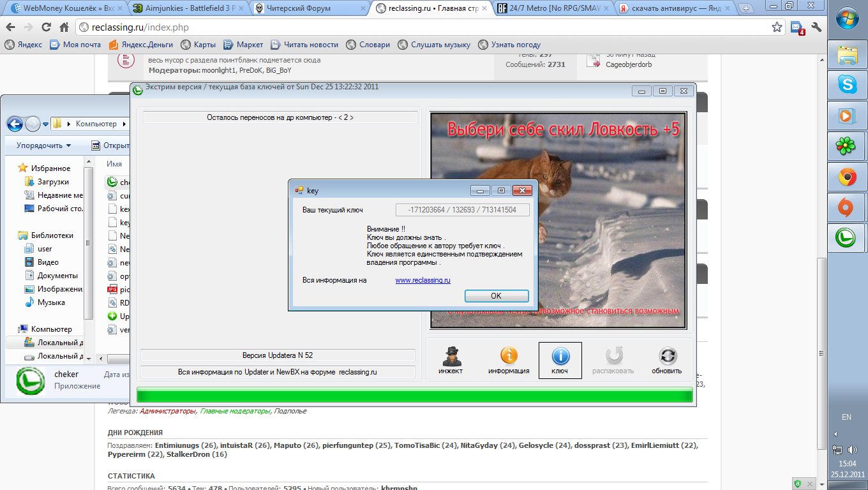Open moonlight1 moderator profile link
The width and height of the screenshot is (868, 490).
(x=218, y=70)
